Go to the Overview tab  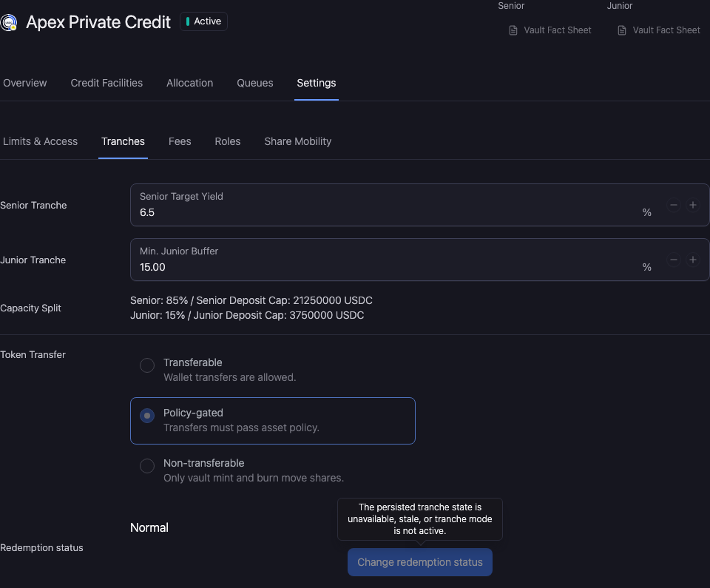click(25, 83)
